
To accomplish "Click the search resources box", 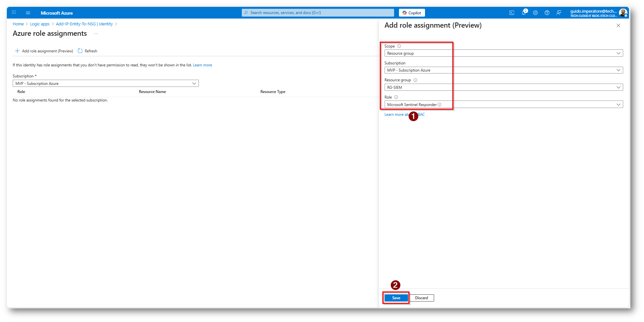I will [318, 13].
